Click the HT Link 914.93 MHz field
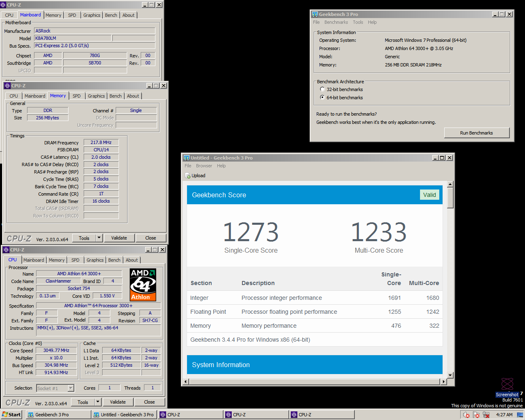525x420 pixels. click(56, 372)
